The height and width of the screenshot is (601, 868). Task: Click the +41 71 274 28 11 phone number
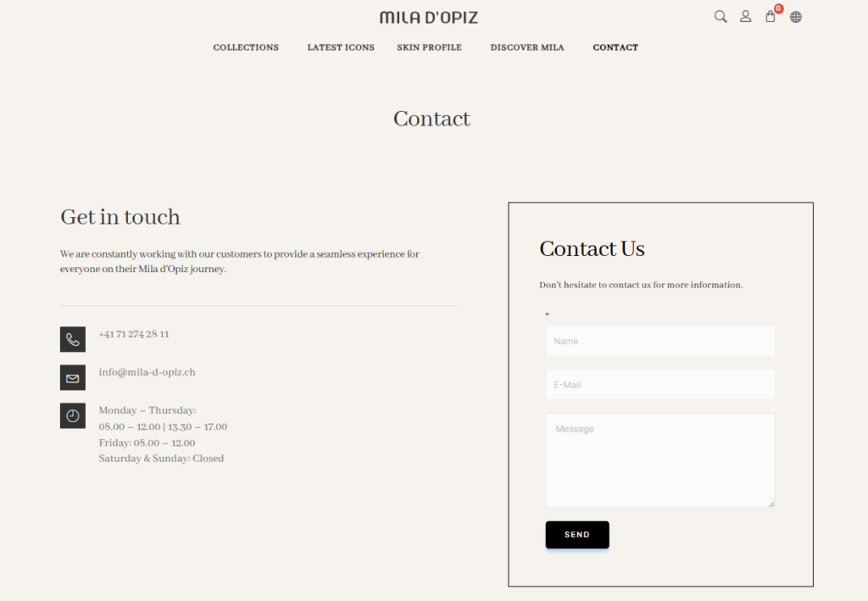pos(134,334)
